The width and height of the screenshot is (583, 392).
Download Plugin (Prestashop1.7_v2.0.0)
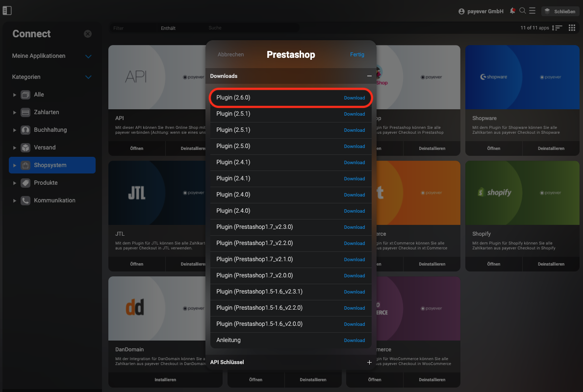click(x=355, y=276)
